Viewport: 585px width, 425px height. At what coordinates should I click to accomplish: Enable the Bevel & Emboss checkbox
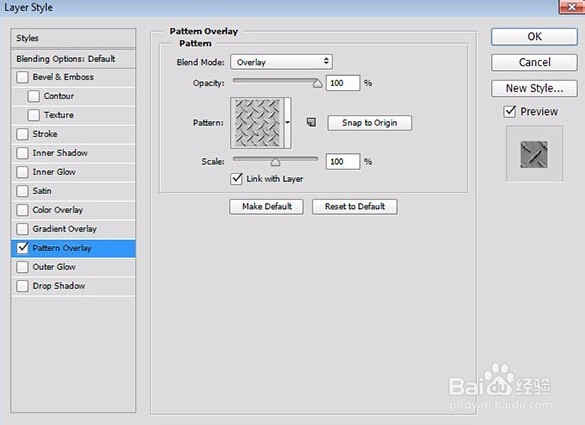pyautogui.click(x=22, y=77)
